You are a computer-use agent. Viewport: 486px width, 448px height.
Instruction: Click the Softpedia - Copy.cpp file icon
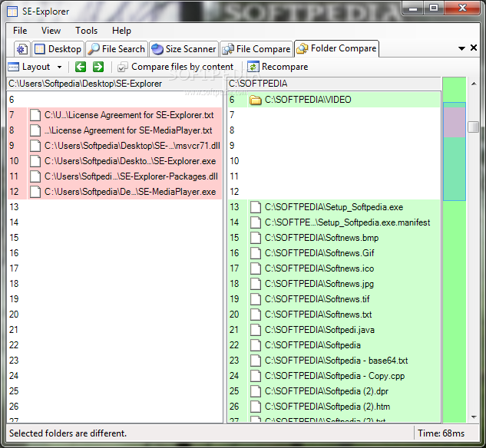(256, 376)
